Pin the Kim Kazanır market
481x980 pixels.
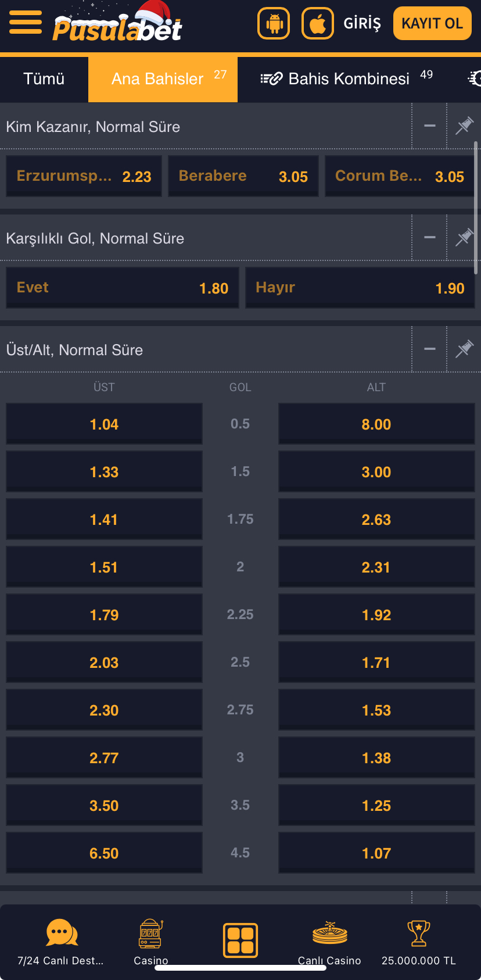coord(464,126)
